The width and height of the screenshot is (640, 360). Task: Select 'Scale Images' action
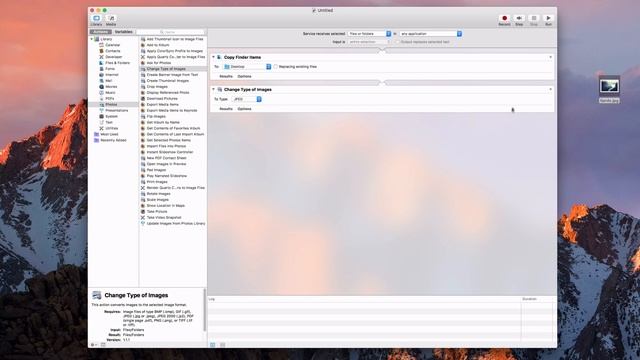pyautogui.click(x=158, y=200)
